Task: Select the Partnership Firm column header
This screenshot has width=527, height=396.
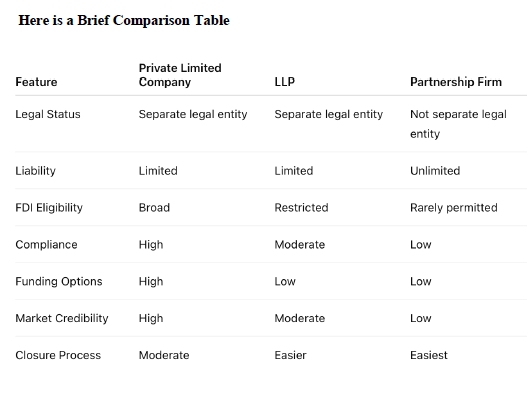Action: coord(456,82)
